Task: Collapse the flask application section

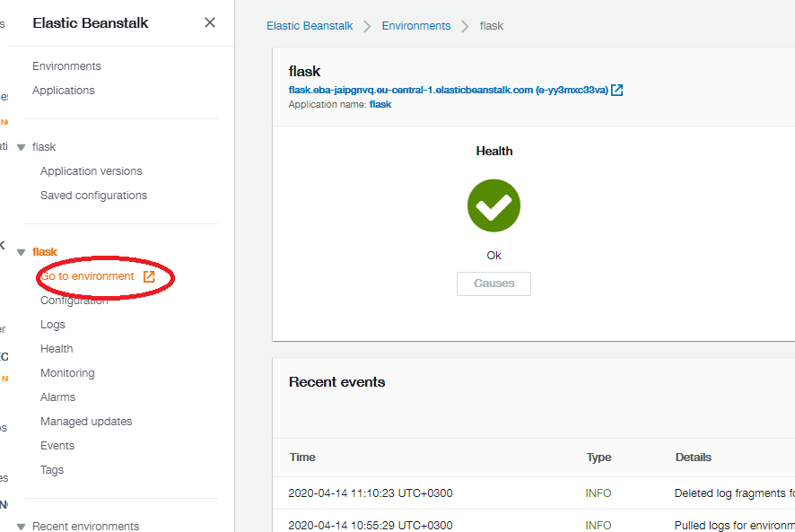Action: (x=22, y=148)
